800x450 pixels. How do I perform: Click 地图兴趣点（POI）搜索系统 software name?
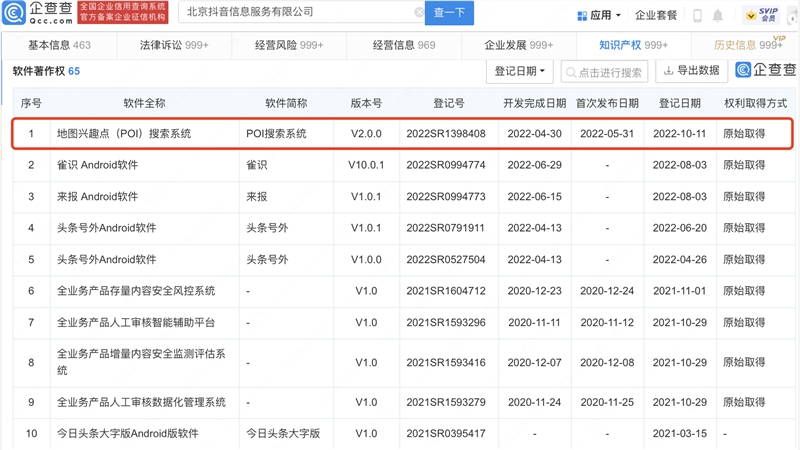(124, 134)
